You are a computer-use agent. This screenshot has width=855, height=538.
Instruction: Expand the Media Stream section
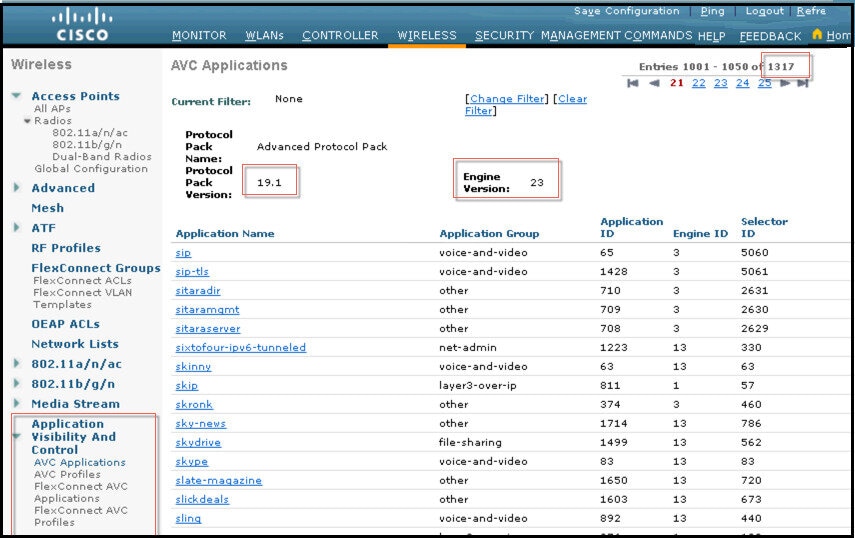[16, 403]
